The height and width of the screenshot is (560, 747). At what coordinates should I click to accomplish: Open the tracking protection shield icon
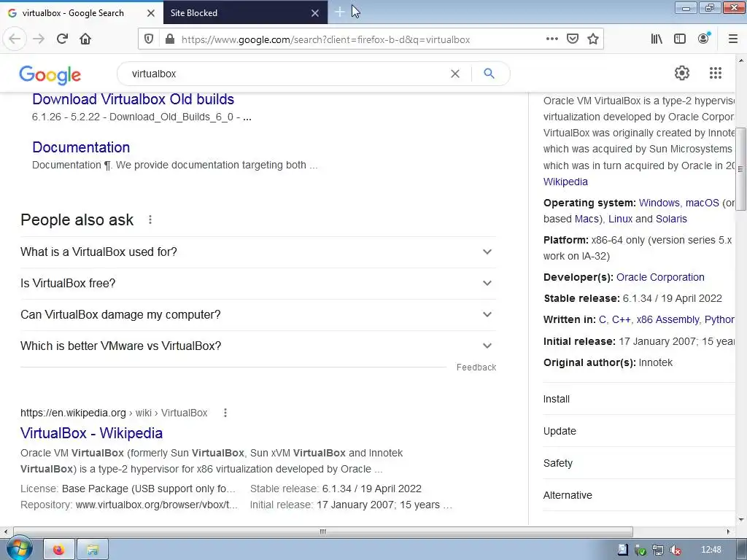(149, 39)
